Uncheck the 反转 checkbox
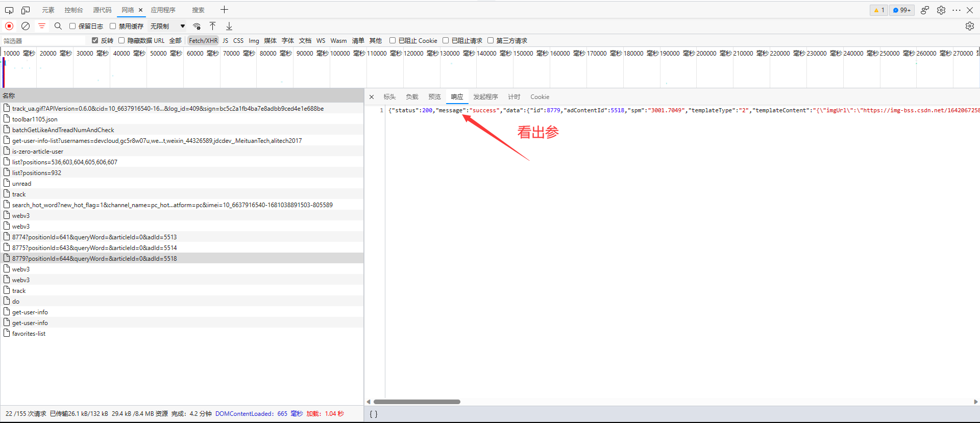The image size is (980, 423). [95, 40]
